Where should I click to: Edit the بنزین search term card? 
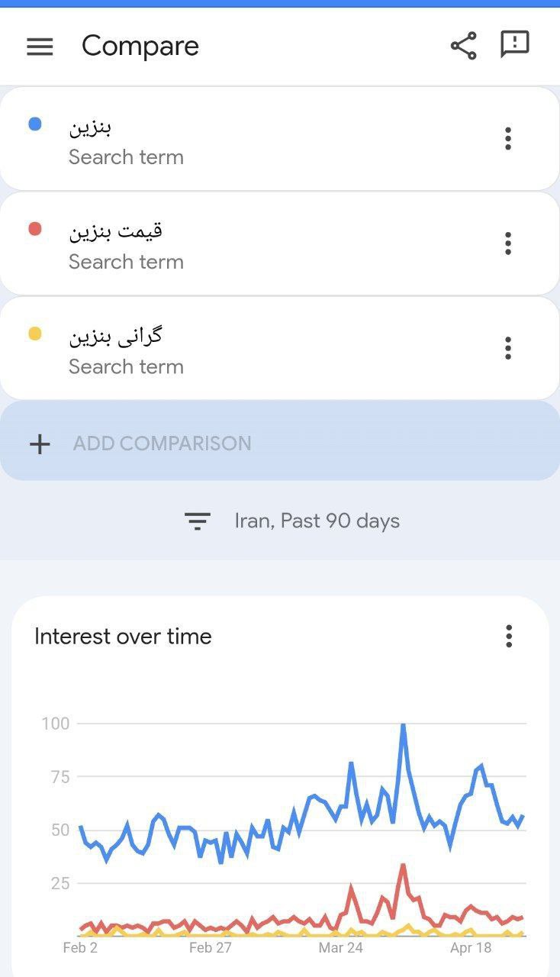pyautogui.click(x=229, y=140)
